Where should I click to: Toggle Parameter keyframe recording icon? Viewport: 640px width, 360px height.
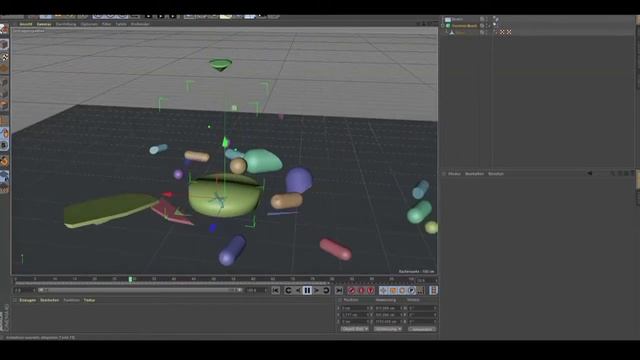[411, 290]
